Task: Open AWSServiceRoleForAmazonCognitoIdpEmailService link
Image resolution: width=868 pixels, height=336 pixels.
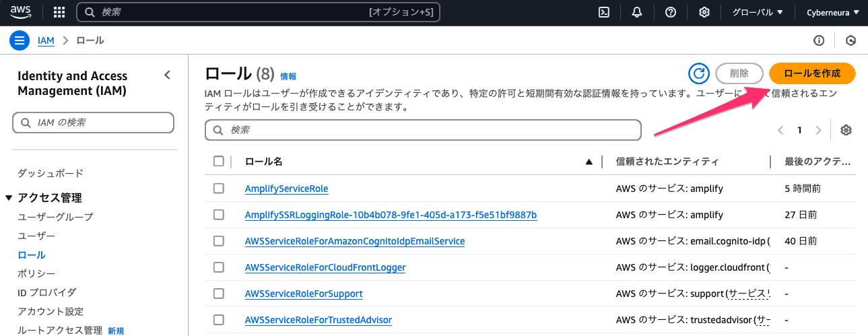Action: tap(355, 240)
